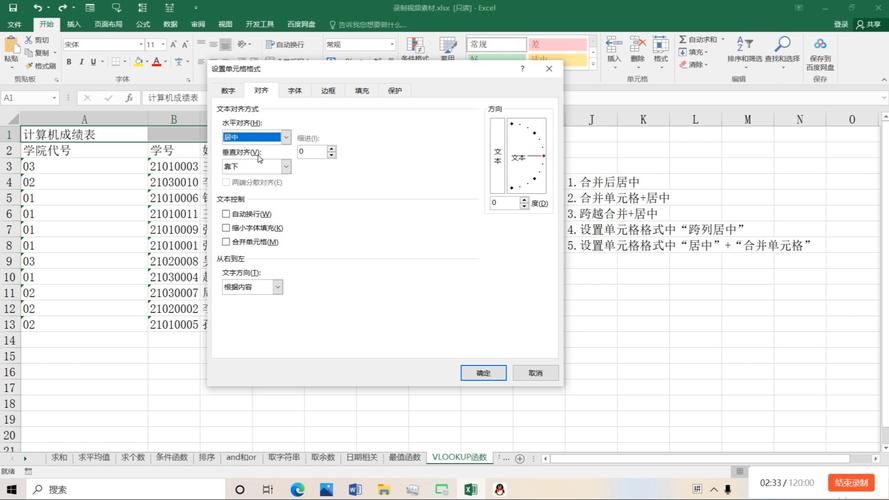This screenshot has height=500, width=889.
Task: Open the Formulas (公式) ribbon tab
Action: tap(143, 24)
